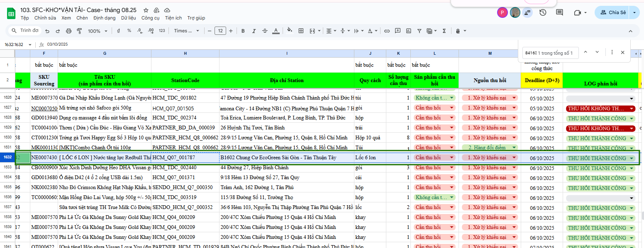Increase font size with plus button

pyautogui.click(x=231, y=31)
